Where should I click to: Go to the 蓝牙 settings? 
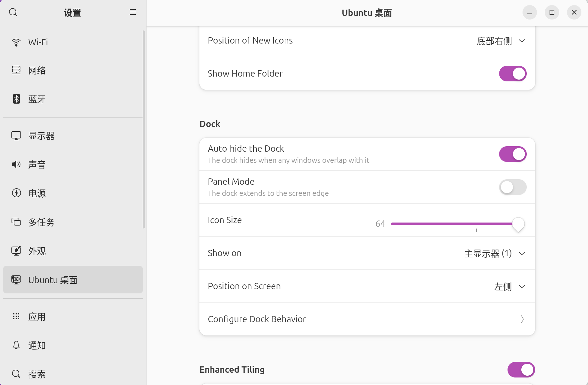[73, 99]
